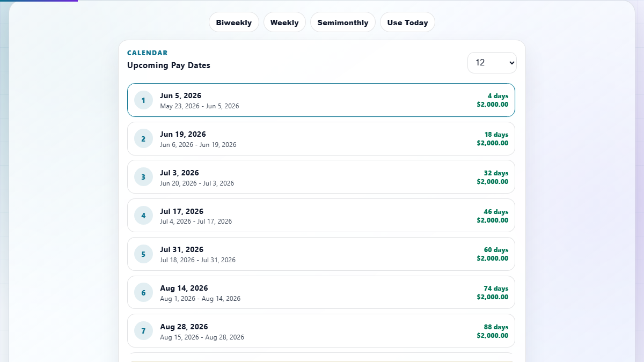Click the number 5 badge for Jul 31

click(143, 254)
